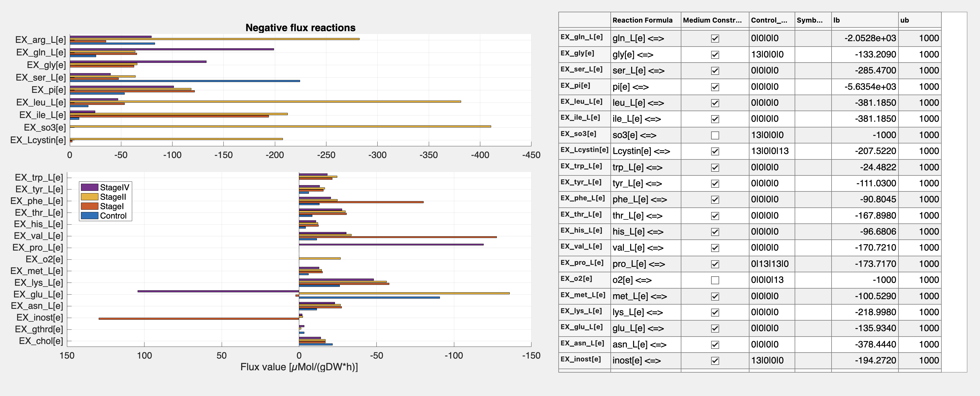Click the lb column header
Screen dimensions: 980x396
coord(865,20)
